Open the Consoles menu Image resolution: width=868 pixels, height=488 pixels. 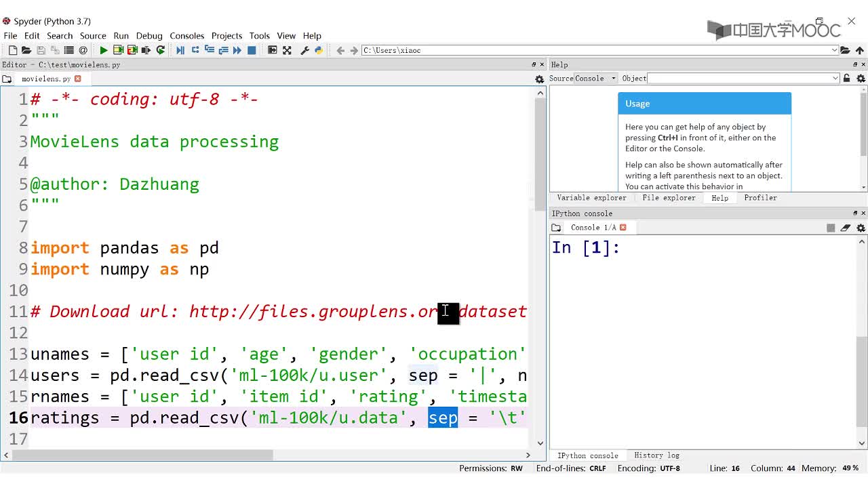(x=187, y=36)
